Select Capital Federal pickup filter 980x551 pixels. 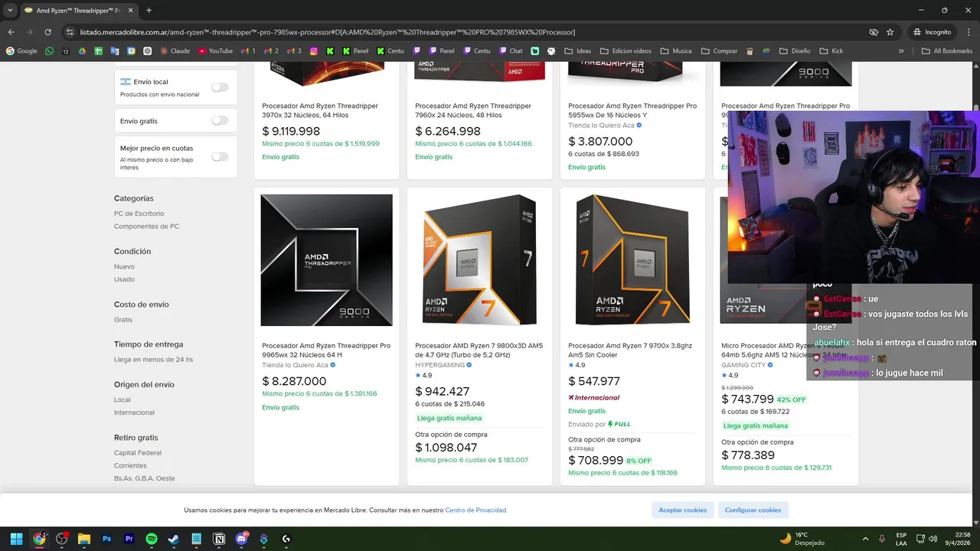[x=138, y=453]
